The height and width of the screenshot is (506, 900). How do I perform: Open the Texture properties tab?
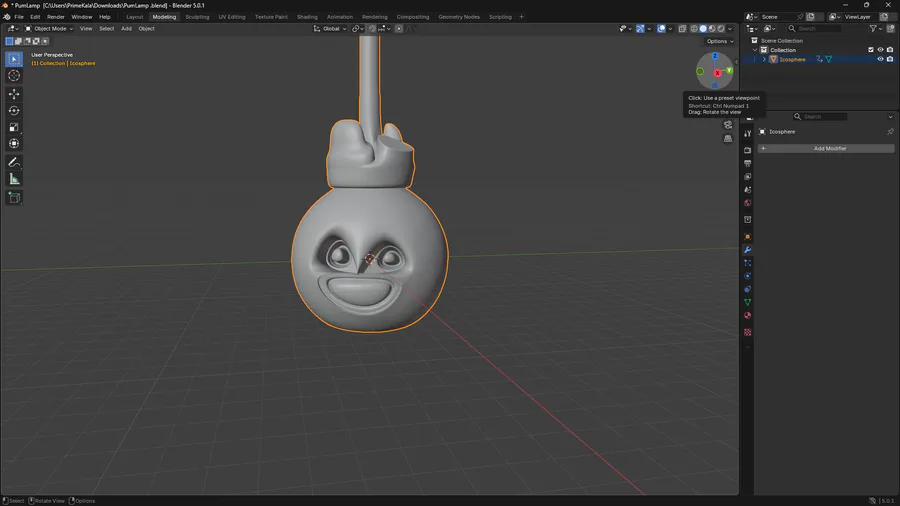pos(747,332)
